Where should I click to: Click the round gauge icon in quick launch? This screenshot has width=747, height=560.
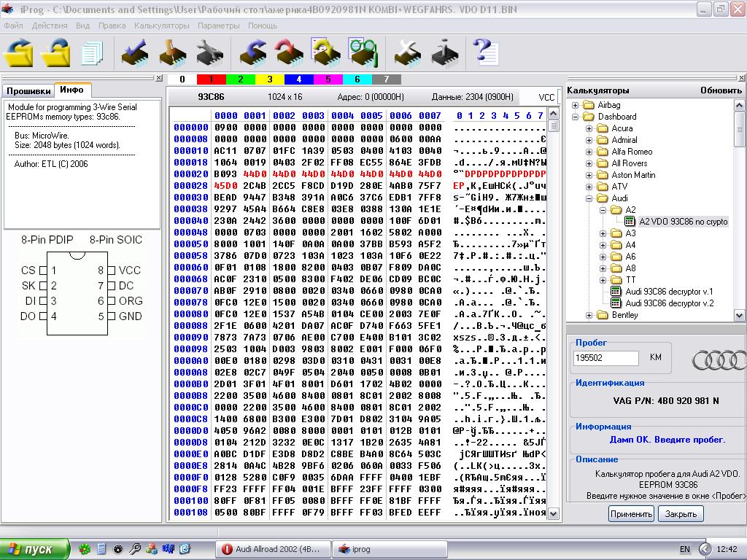point(117,549)
